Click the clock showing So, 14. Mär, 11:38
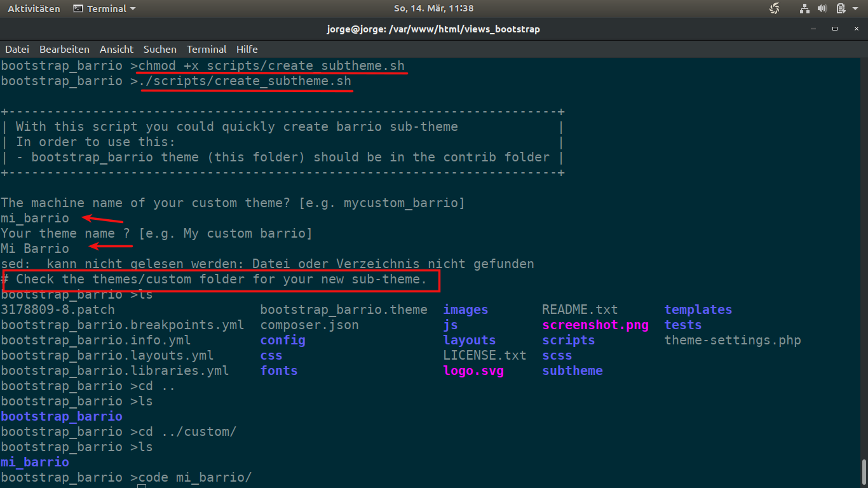 [x=434, y=9]
